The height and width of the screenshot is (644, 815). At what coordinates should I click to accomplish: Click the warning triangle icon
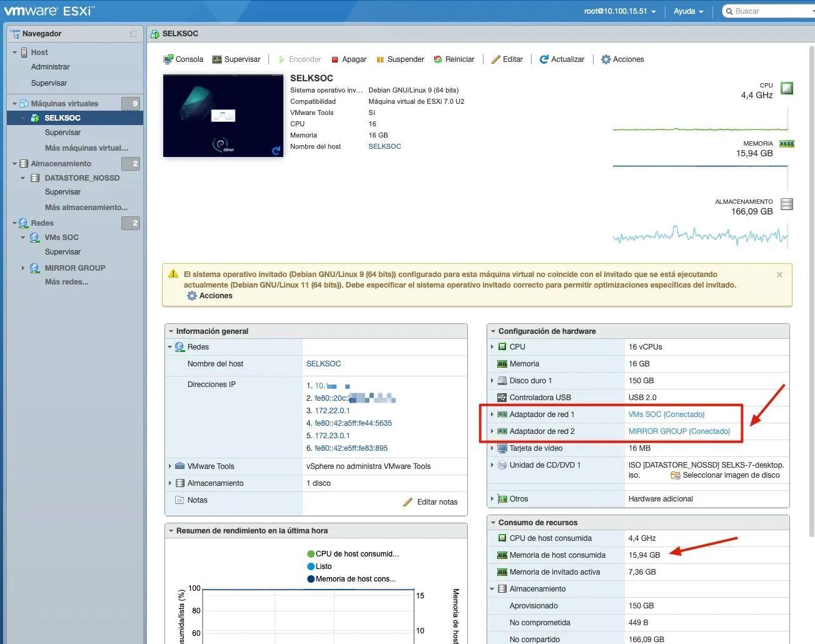pos(173,274)
